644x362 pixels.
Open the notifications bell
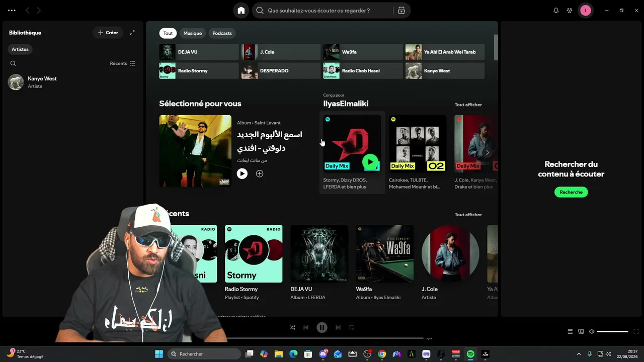click(x=556, y=11)
